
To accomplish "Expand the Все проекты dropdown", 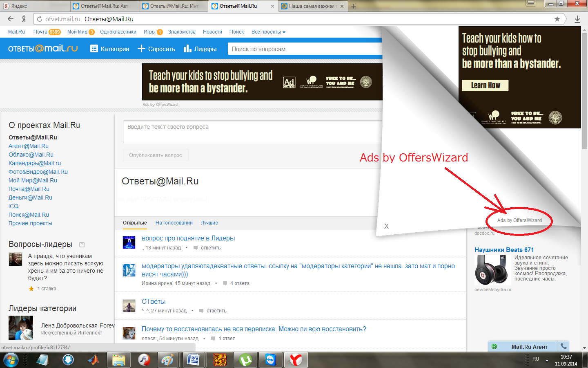I will (x=268, y=32).
